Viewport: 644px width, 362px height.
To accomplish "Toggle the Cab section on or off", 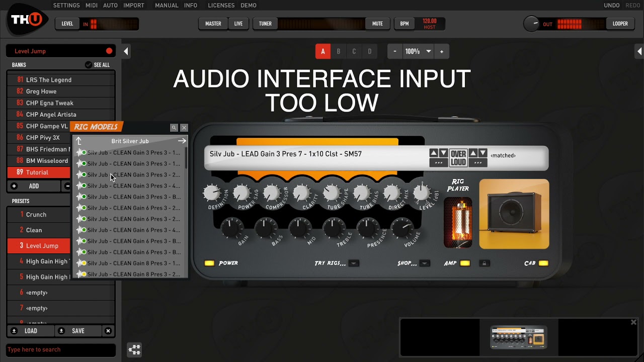I will [543, 263].
